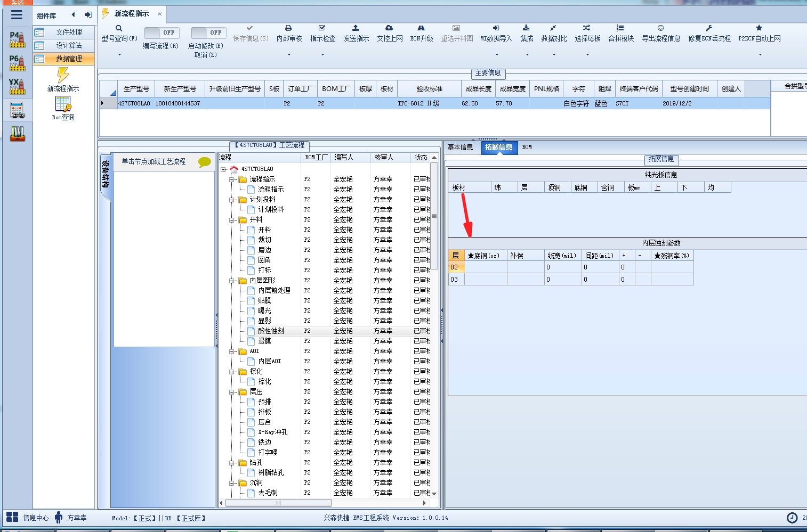Image resolution: width=807 pixels, height=532 pixels.
Task: Select the 新流程指示 document tab
Action: pos(132,13)
